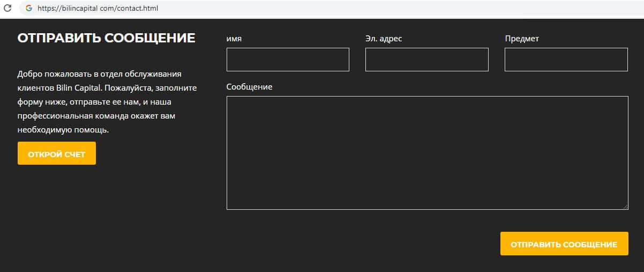The height and width of the screenshot is (272, 644).
Task: Submit with ОТПРАВИТЬ СООБЩЕНИЕ yellow button
Action: 564,244
